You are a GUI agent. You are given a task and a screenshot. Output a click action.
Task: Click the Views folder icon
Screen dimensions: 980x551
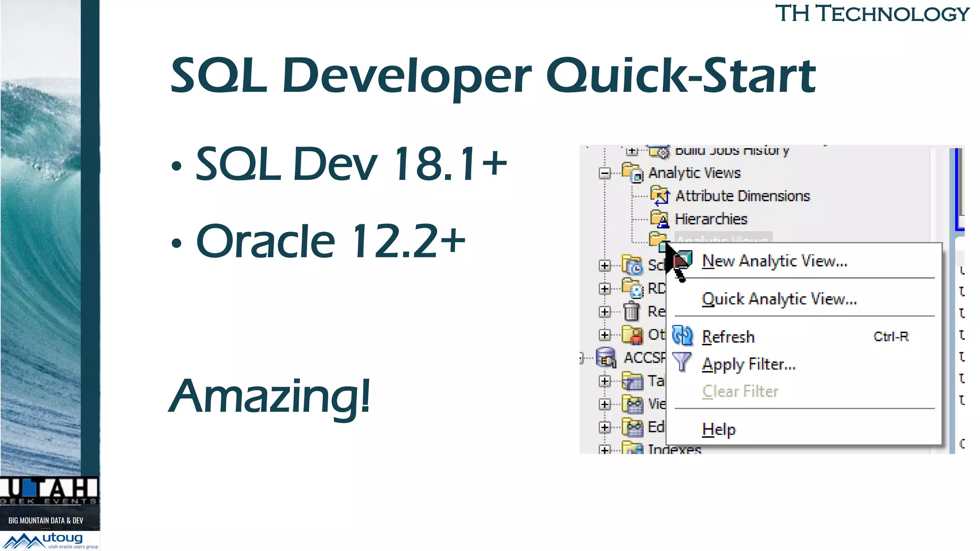(633, 404)
